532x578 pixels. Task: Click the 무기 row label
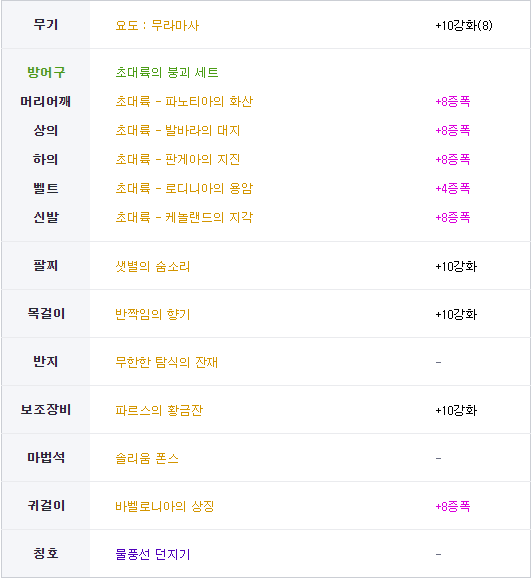46,25
